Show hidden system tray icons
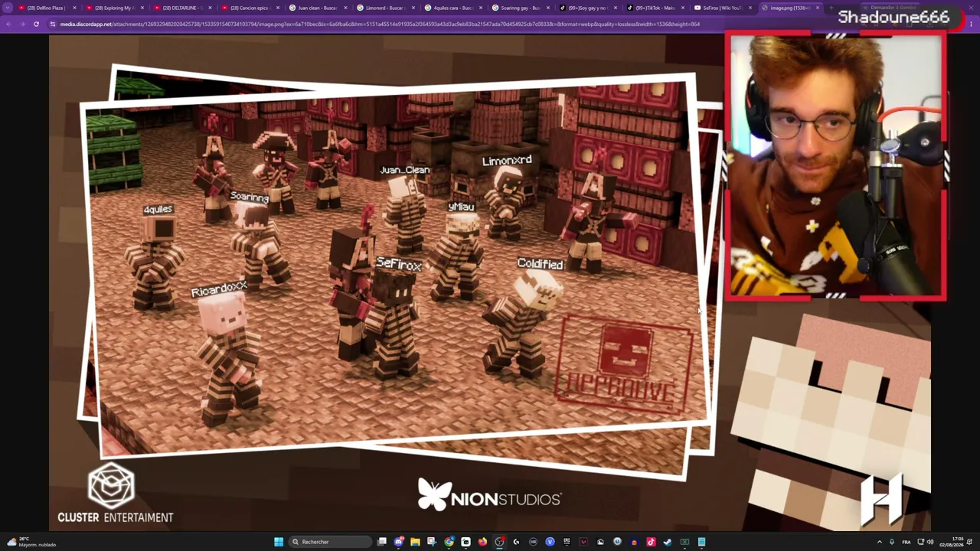Image resolution: width=980 pixels, height=551 pixels. click(x=879, y=542)
